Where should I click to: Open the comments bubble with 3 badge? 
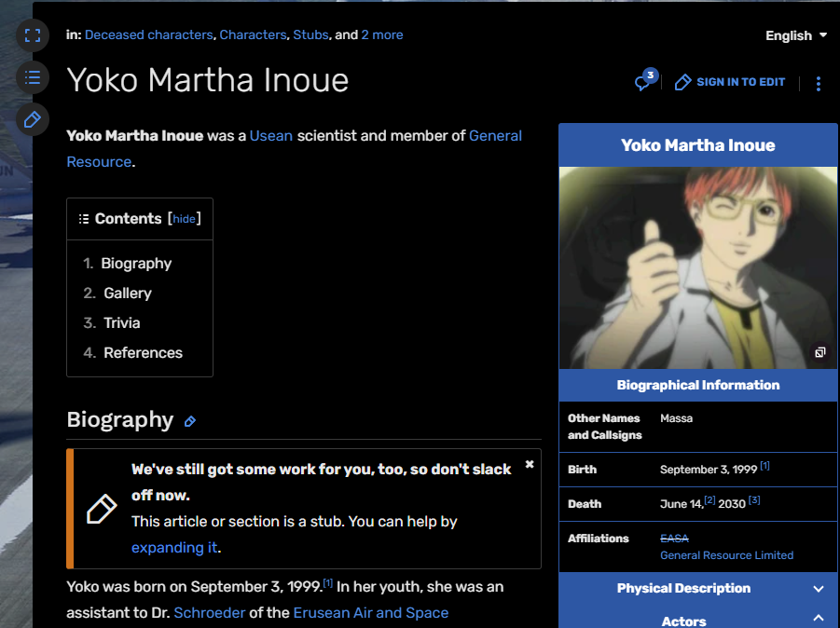[645, 81]
